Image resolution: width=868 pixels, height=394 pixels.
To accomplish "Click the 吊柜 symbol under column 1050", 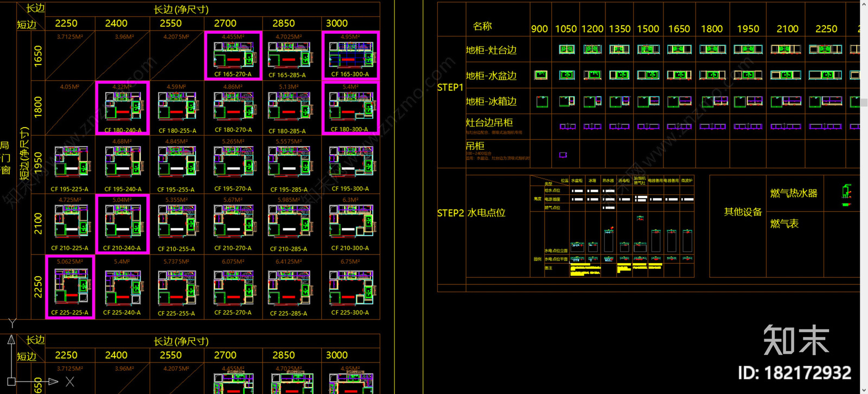I will pyautogui.click(x=563, y=155).
